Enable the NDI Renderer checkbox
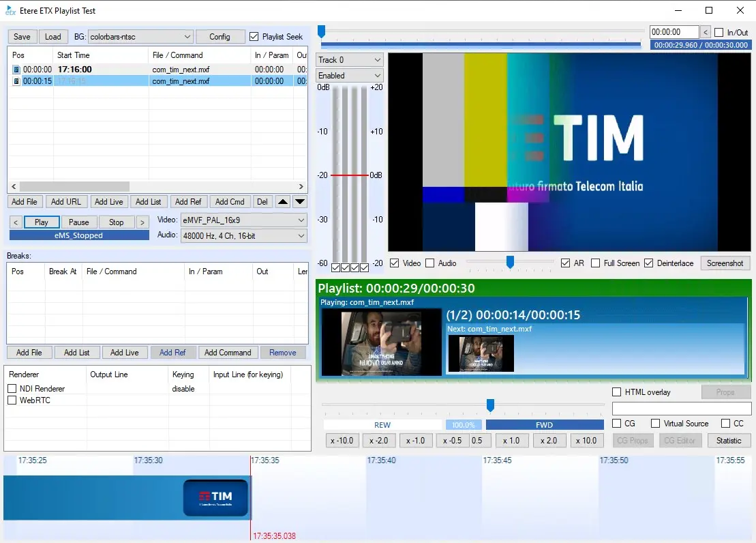 pos(12,389)
